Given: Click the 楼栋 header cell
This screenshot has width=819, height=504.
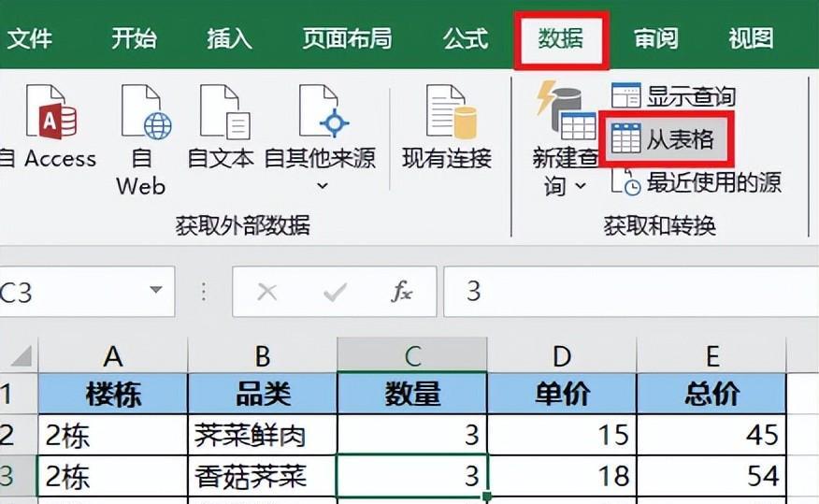Looking at the screenshot, I should tap(113, 394).
